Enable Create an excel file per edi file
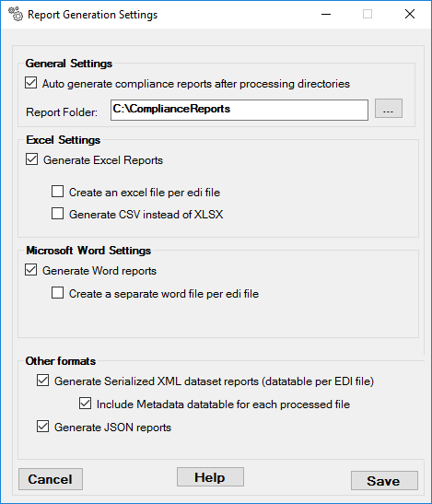This screenshot has height=504, width=432. tap(57, 192)
